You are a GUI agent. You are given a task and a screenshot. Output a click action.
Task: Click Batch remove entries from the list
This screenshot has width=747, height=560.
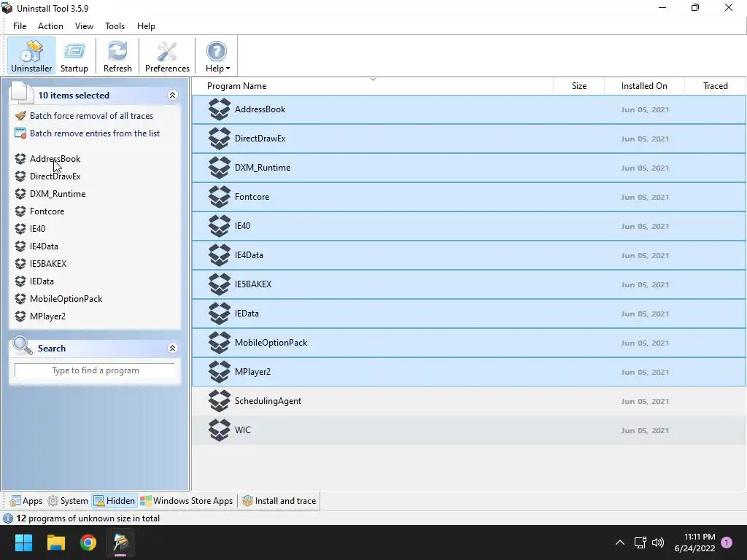95,133
